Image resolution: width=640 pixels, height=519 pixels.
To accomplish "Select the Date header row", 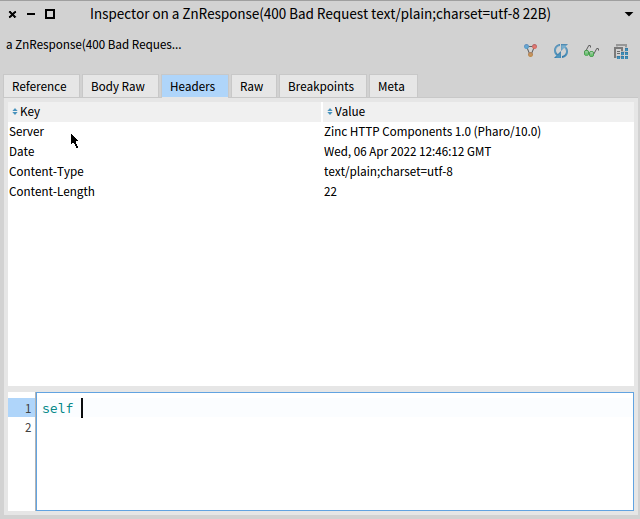I will pos(321,152).
